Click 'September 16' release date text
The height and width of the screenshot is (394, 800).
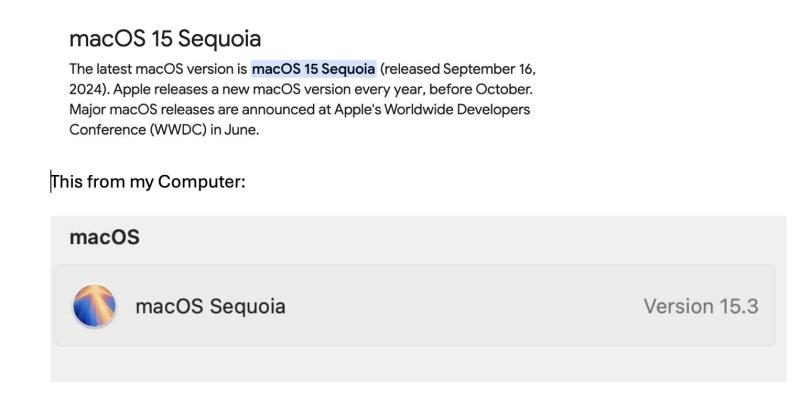coord(487,69)
